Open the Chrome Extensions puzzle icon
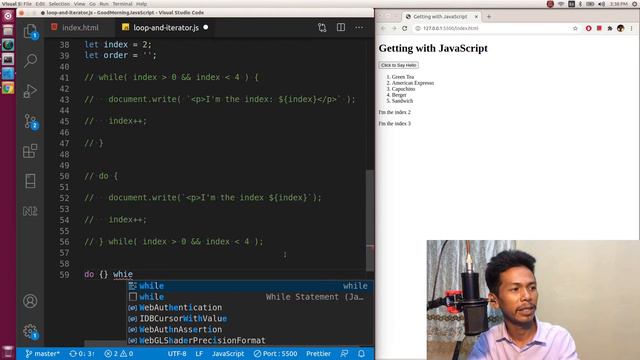Image resolution: width=640 pixels, height=360 pixels. coord(610,28)
